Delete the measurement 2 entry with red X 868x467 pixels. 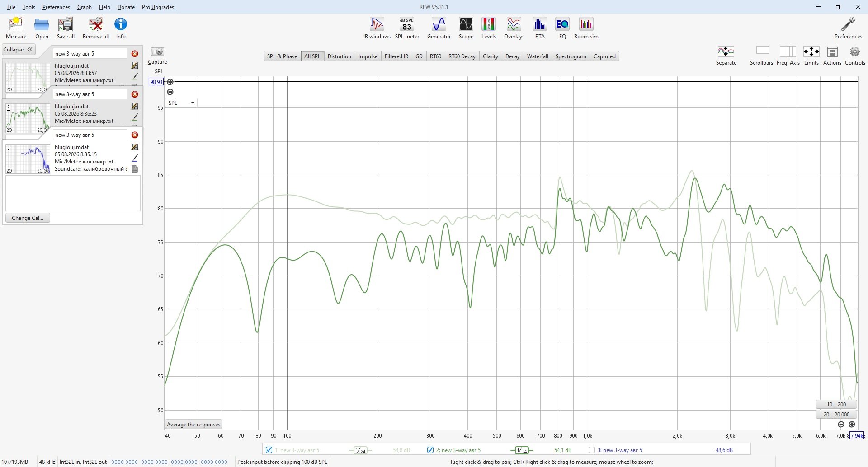pyautogui.click(x=135, y=94)
